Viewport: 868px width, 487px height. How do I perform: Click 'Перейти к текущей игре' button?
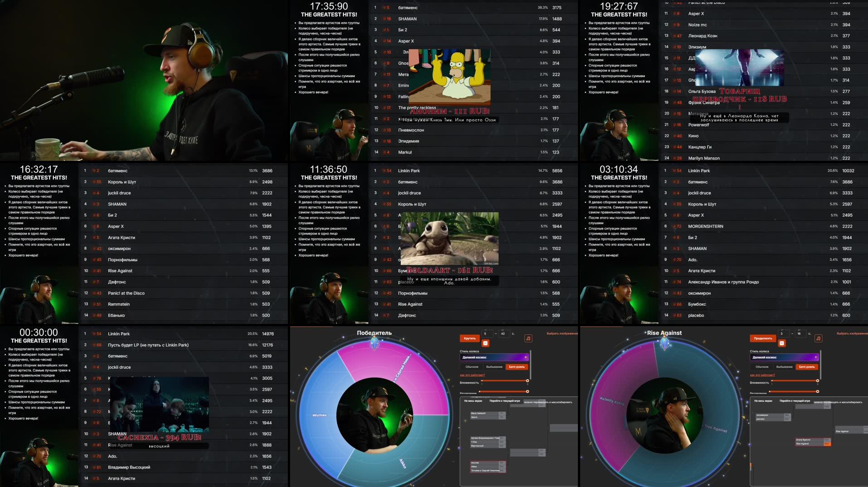505,401
